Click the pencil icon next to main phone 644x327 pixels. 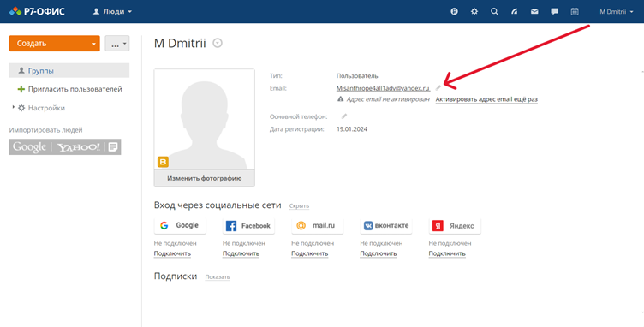[344, 116]
